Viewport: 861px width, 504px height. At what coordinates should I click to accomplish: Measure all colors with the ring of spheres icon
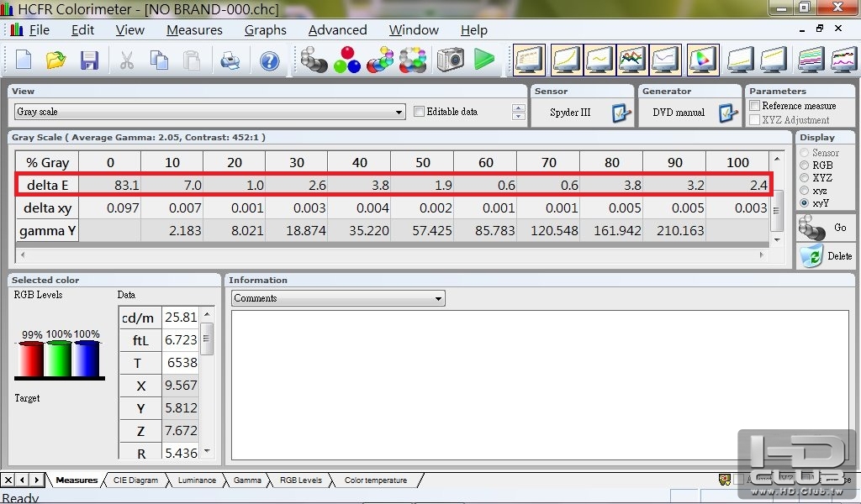point(413,60)
